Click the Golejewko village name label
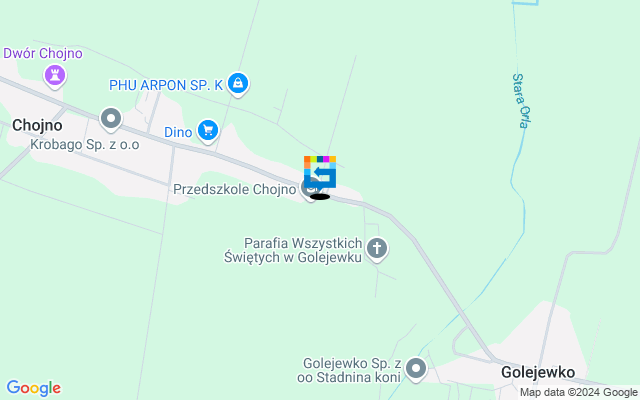Viewport: 640px width, 400px height. click(538, 372)
